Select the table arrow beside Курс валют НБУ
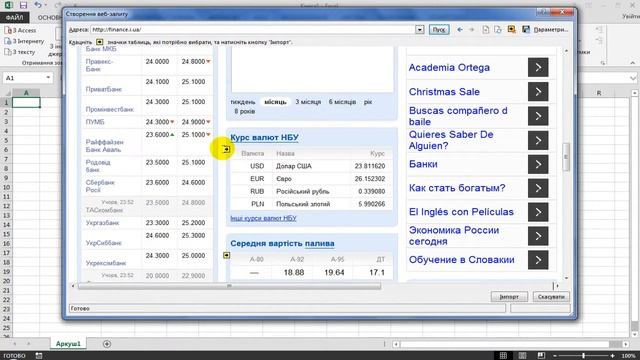Image resolution: width=640 pixels, height=360 pixels. 227,149
